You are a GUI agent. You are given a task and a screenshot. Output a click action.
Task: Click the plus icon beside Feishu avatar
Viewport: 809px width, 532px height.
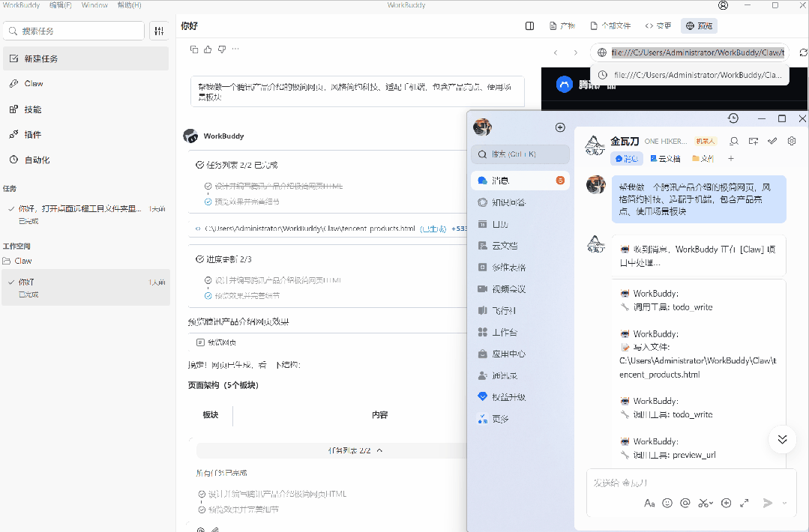tap(560, 127)
